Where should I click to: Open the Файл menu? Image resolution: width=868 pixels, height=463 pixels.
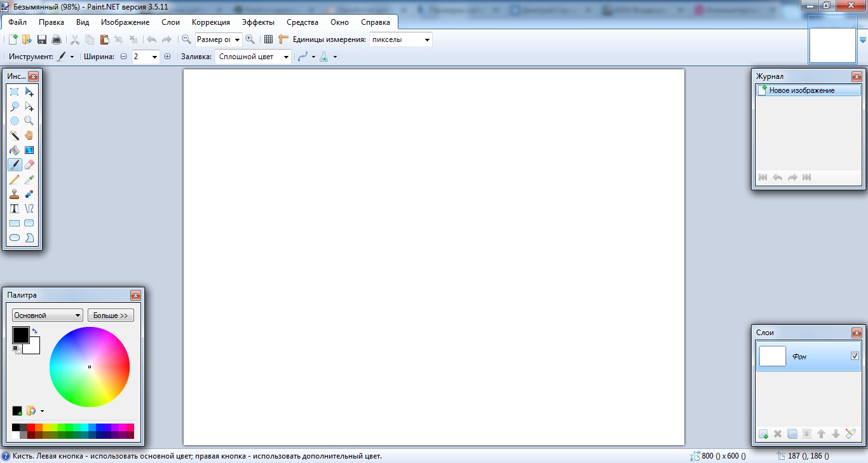(x=18, y=22)
